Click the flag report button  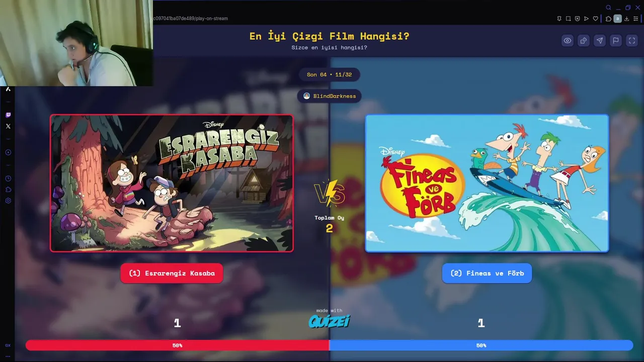pos(616,41)
